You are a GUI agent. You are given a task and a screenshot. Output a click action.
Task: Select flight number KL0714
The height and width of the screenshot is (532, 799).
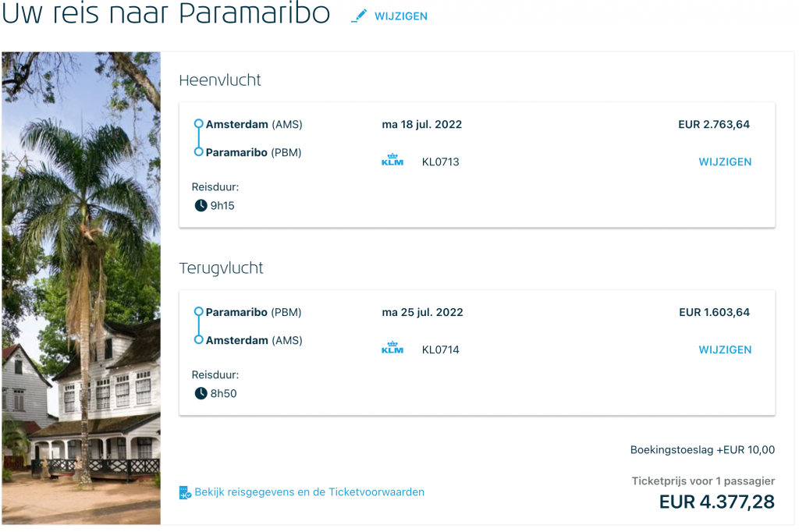coord(441,350)
